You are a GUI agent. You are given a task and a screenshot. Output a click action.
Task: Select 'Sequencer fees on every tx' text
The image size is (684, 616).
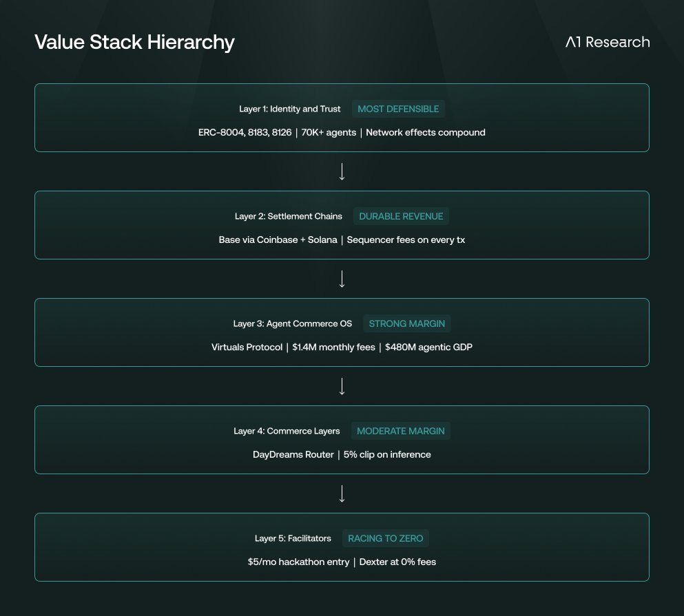coord(406,240)
